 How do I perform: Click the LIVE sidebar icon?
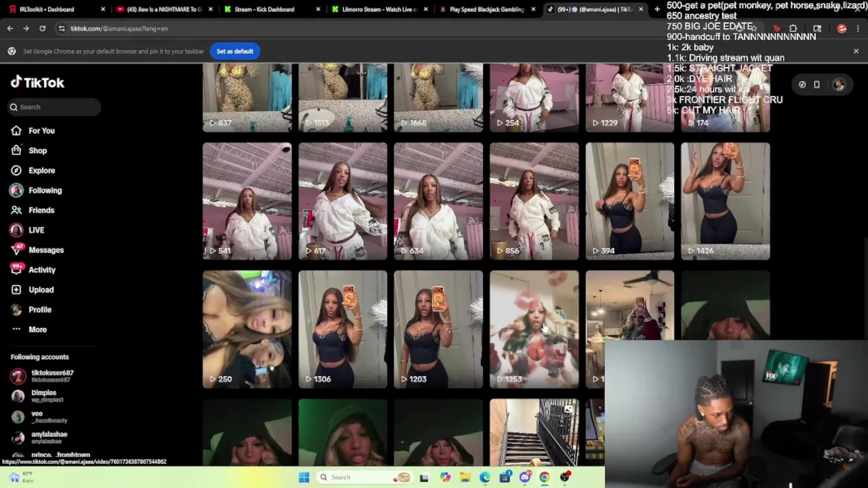click(16, 230)
